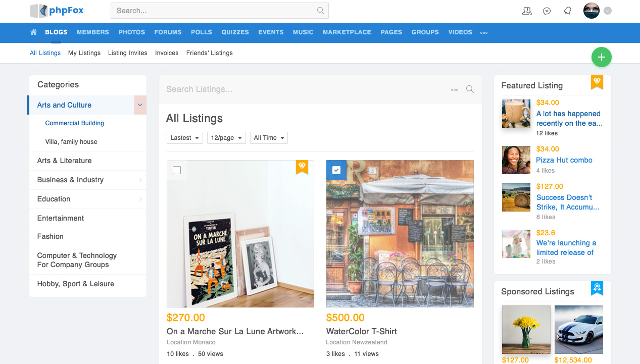This screenshot has width=640, height=364.
Task: Click the Sponsored Listings bookmark icon
Action: click(597, 288)
